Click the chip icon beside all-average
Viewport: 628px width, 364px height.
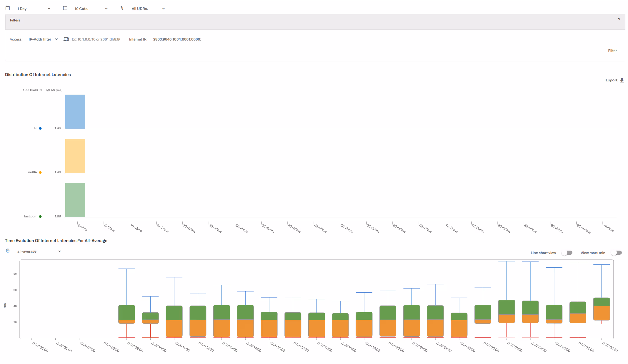point(8,251)
